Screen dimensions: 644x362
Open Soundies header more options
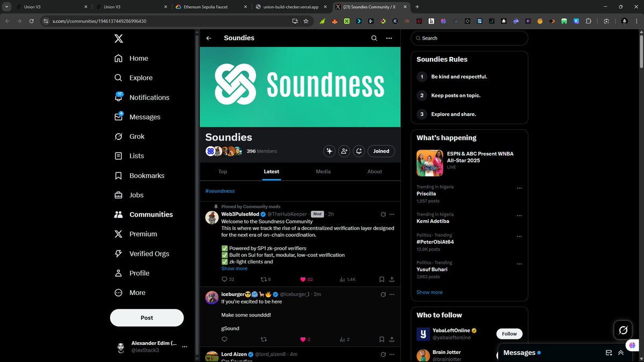389,38
